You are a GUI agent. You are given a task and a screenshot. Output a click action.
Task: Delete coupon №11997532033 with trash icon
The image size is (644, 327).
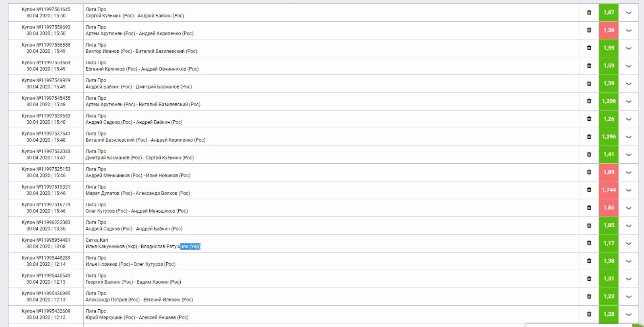(x=589, y=154)
